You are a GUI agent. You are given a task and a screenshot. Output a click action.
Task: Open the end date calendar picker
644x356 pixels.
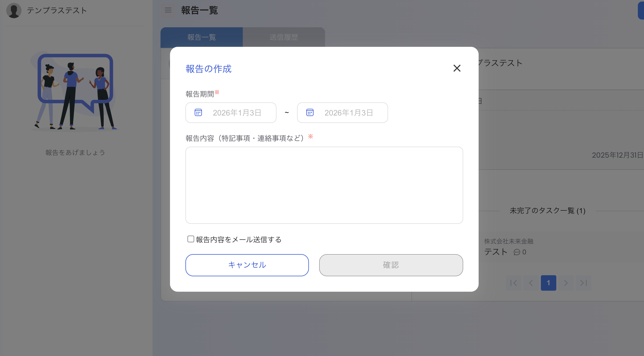coord(310,112)
